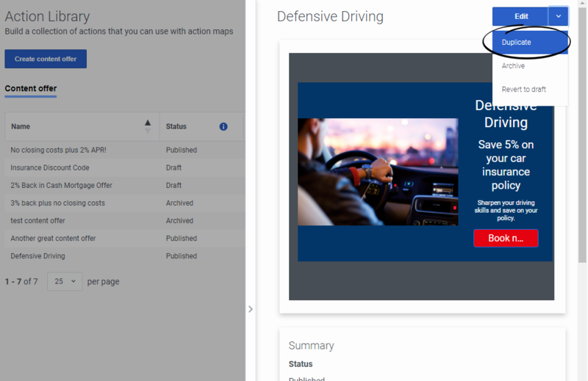Click the Create content offer button

pos(46,59)
